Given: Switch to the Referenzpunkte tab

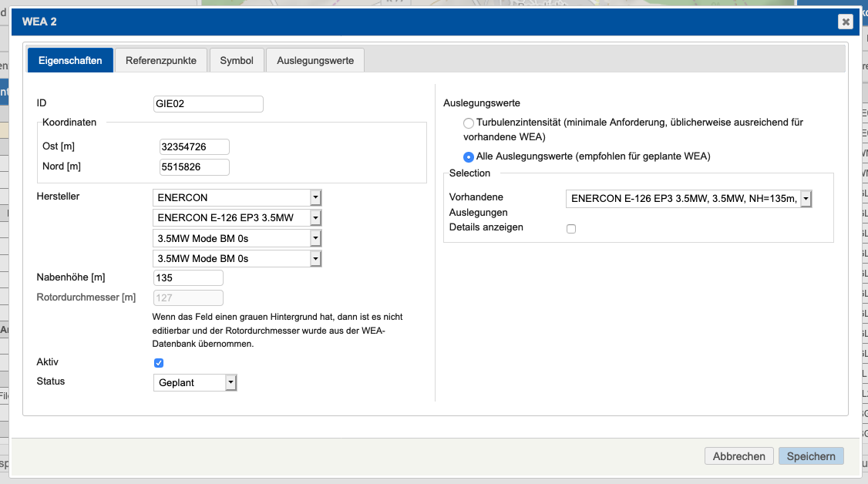Looking at the screenshot, I should point(160,59).
